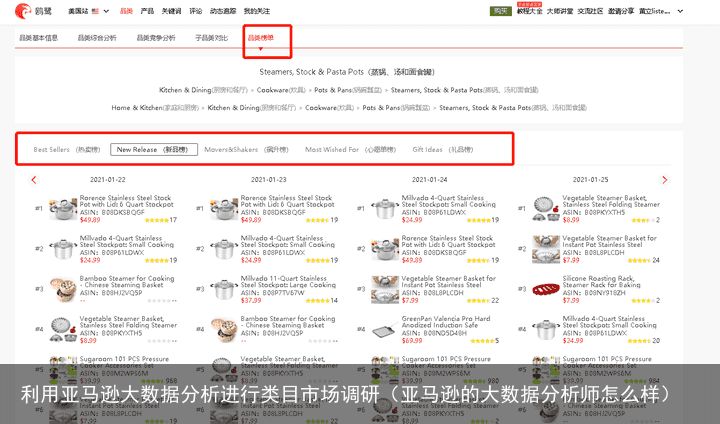Click the Steamers, Stock & Pasta Pots category heading

pos(347,72)
